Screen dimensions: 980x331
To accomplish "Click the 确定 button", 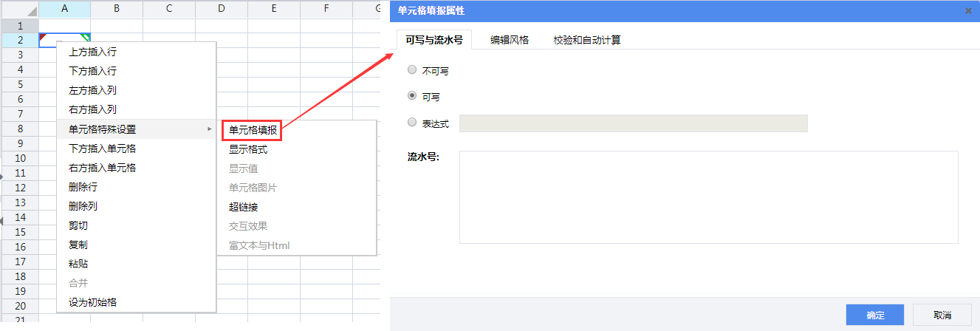I will 875,315.
